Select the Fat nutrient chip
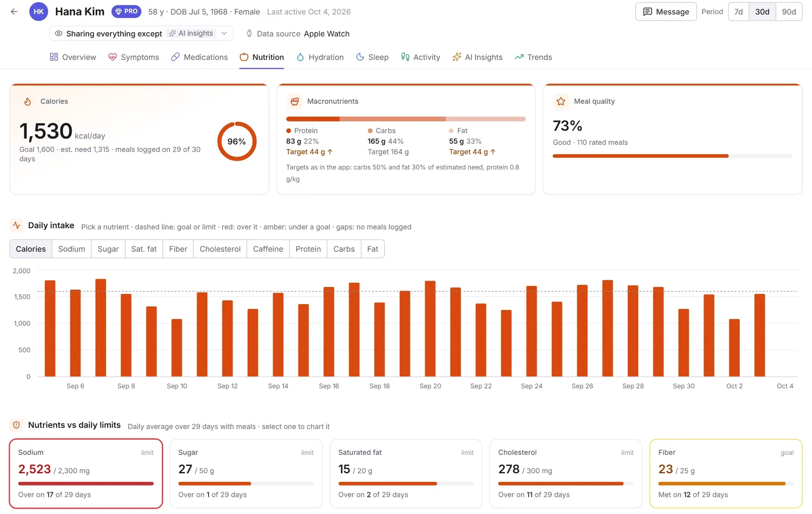 tap(372, 249)
